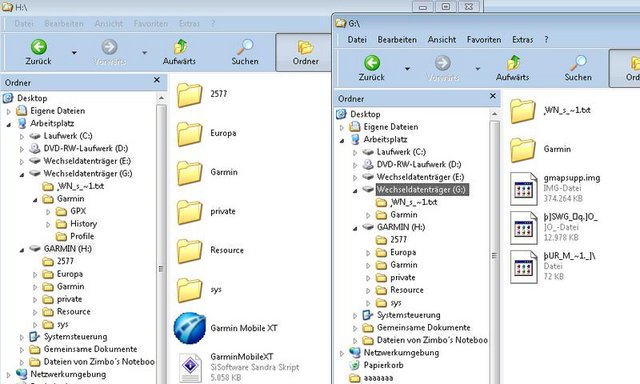Expand Laufwerk (C:) in H:\ window tree
Image resolution: width=640 pixels, height=384 pixels.
pyautogui.click(x=22, y=137)
